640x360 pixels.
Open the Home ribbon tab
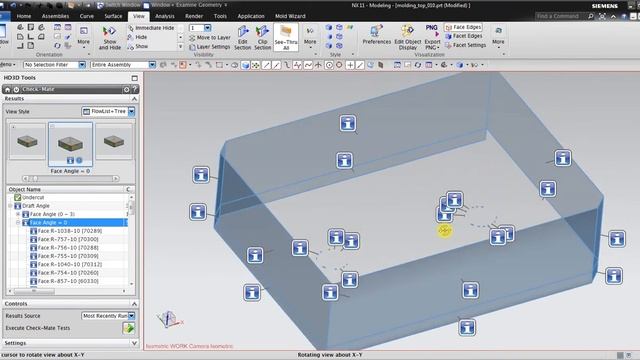(24, 16)
